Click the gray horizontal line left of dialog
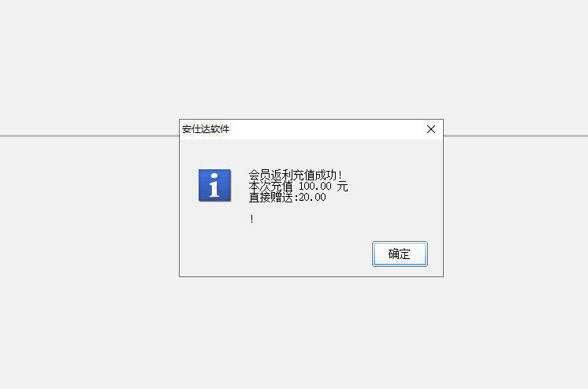588x389 pixels. pyautogui.click(x=89, y=135)
